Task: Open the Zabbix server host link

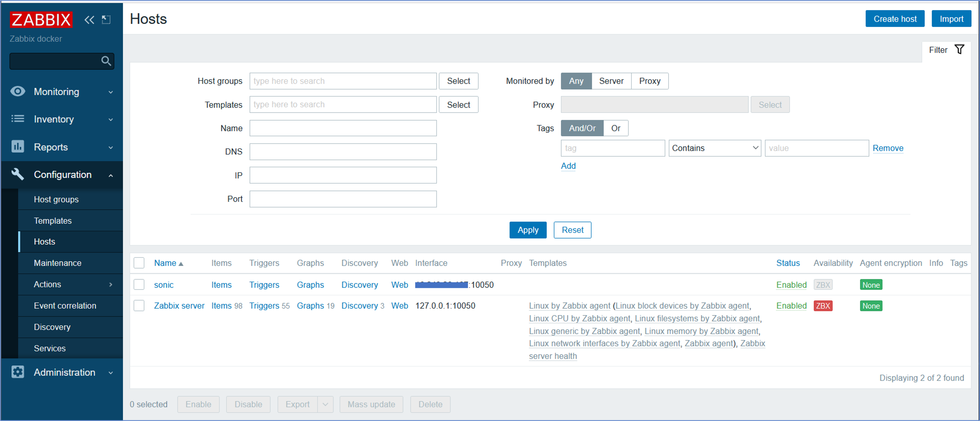Action: click(x=179, y=306)
